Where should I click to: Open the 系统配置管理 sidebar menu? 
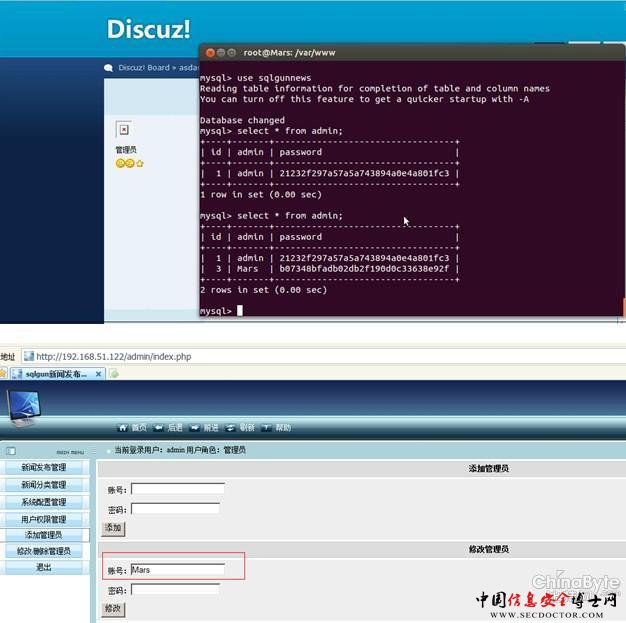[x=44, y=502]
